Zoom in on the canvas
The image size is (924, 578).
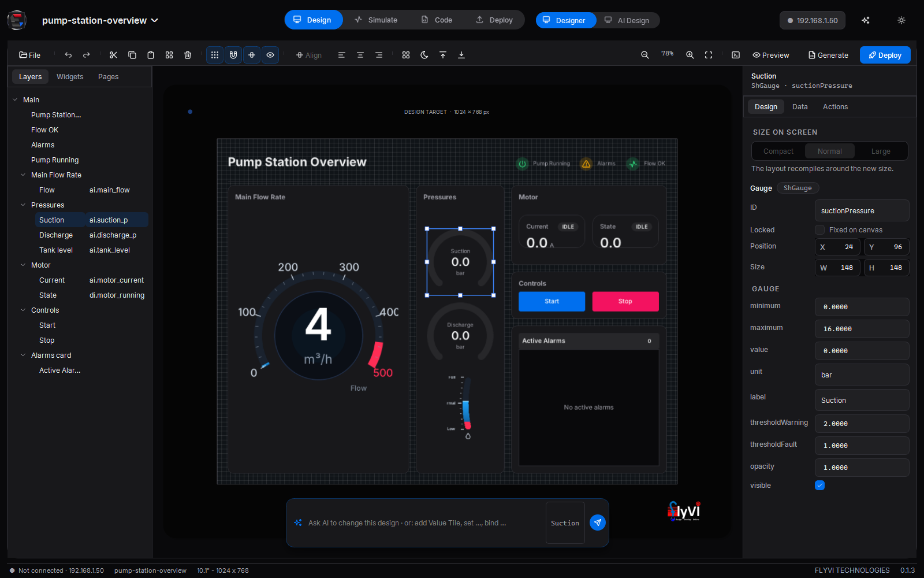[x=690, y=55]
